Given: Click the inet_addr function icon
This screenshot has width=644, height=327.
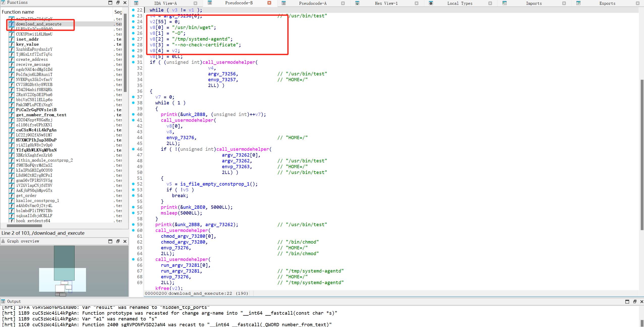Looking at the screenshot, I should click(12, 39).
